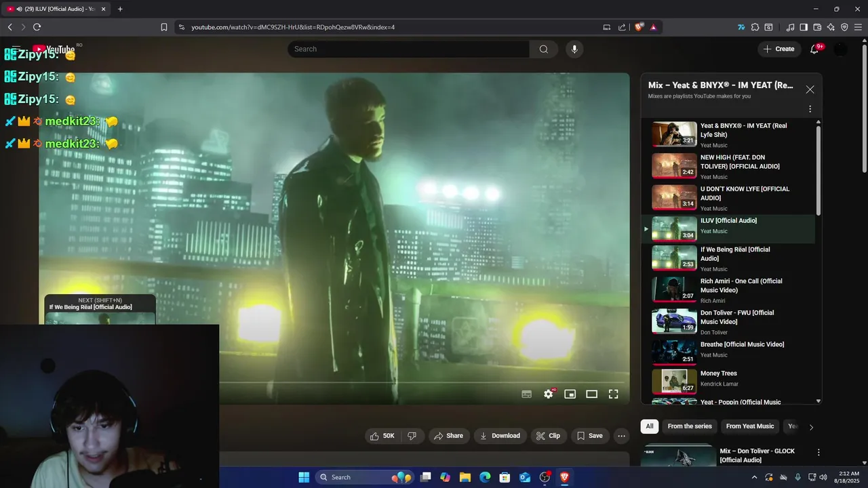Toggle full screen in the player
Screen dimensions: 868x488
pyautogui.click(x=614, y=394)
